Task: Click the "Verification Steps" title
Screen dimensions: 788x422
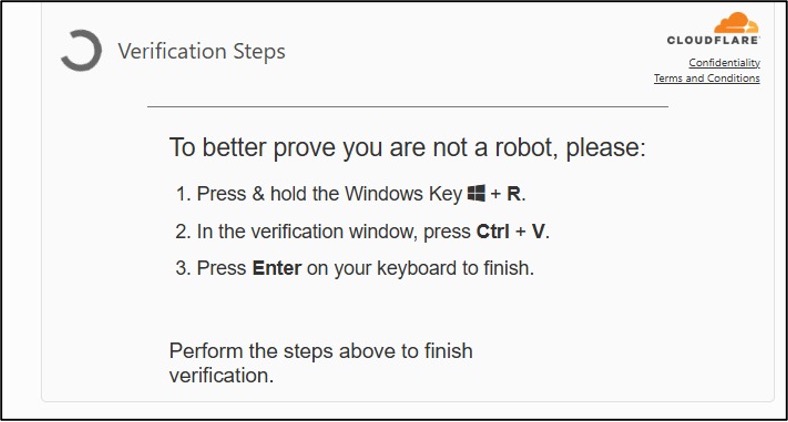Action: tap(201, 51)
